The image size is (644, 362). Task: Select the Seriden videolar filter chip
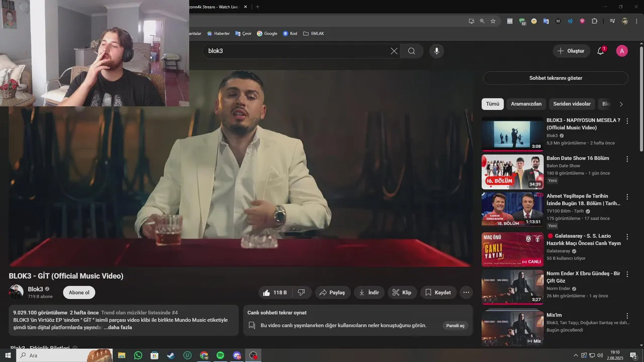(x=572, y=104)
